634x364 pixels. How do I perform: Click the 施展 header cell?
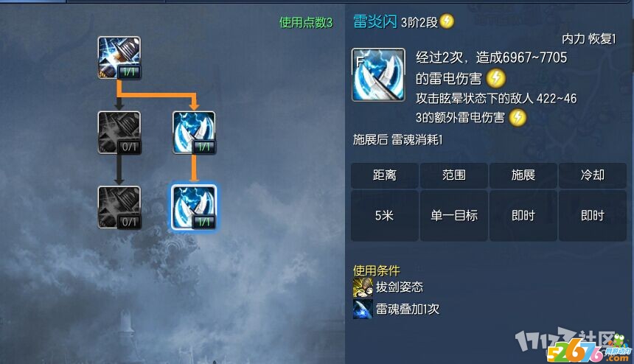click(x=523, y=175)
